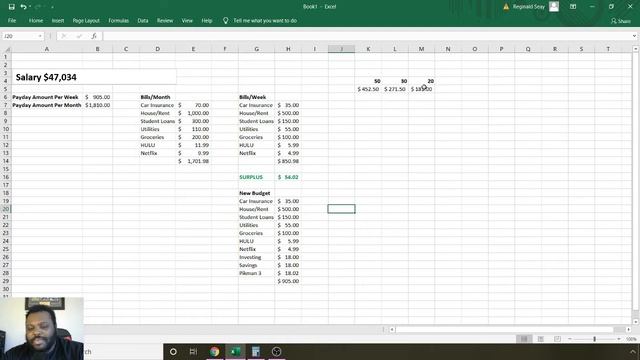Open the File menu
Image resolution: width=640 pixels, height=360 pixels.
point(12,20)
